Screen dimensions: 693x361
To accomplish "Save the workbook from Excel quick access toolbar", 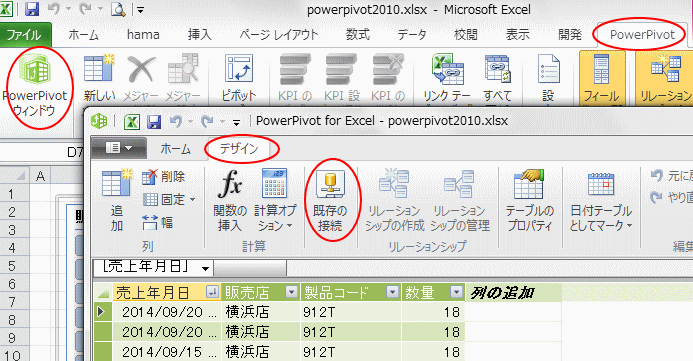I will tap(31, 9).
